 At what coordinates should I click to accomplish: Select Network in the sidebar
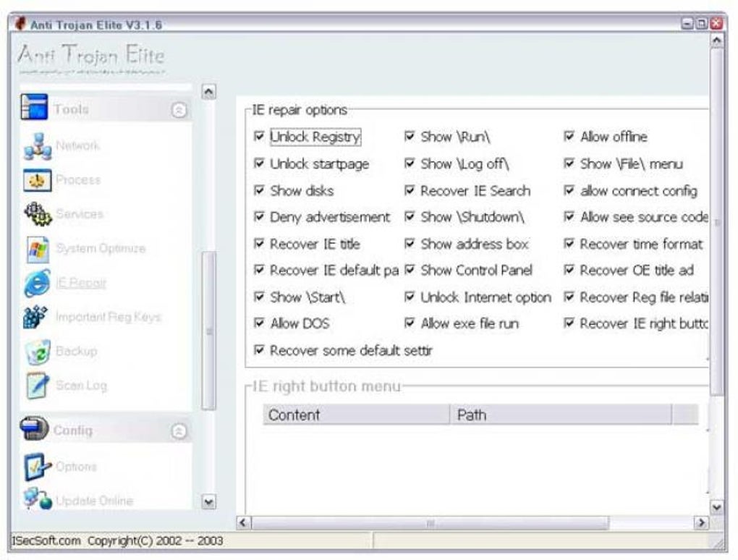[x=77, y=145]
